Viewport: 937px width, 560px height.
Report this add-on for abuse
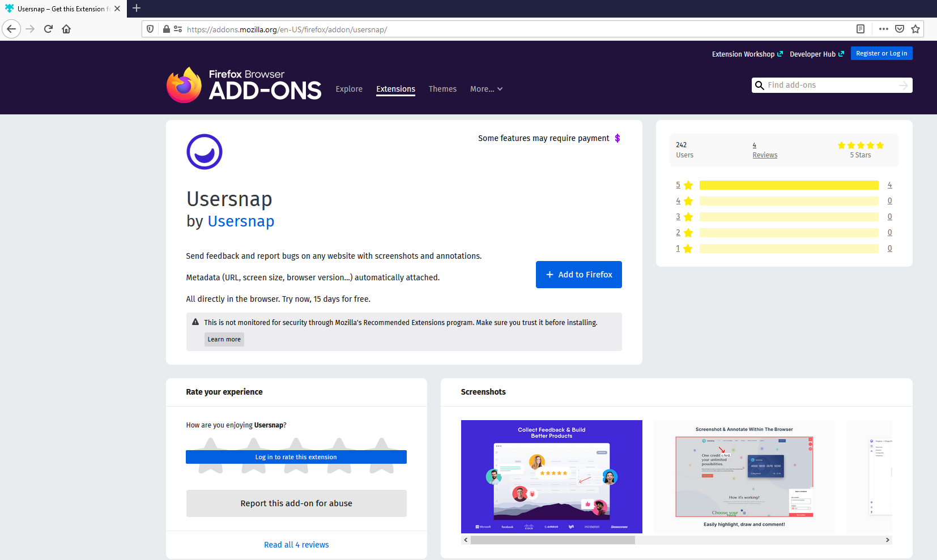click(x=296, y=503)
